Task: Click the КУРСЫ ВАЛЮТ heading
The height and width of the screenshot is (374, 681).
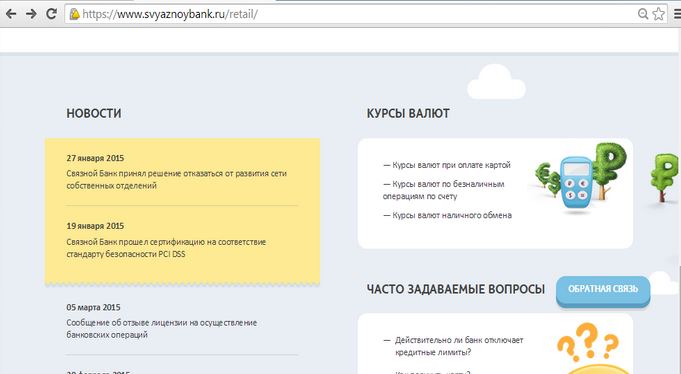Action: click(408, 113)
